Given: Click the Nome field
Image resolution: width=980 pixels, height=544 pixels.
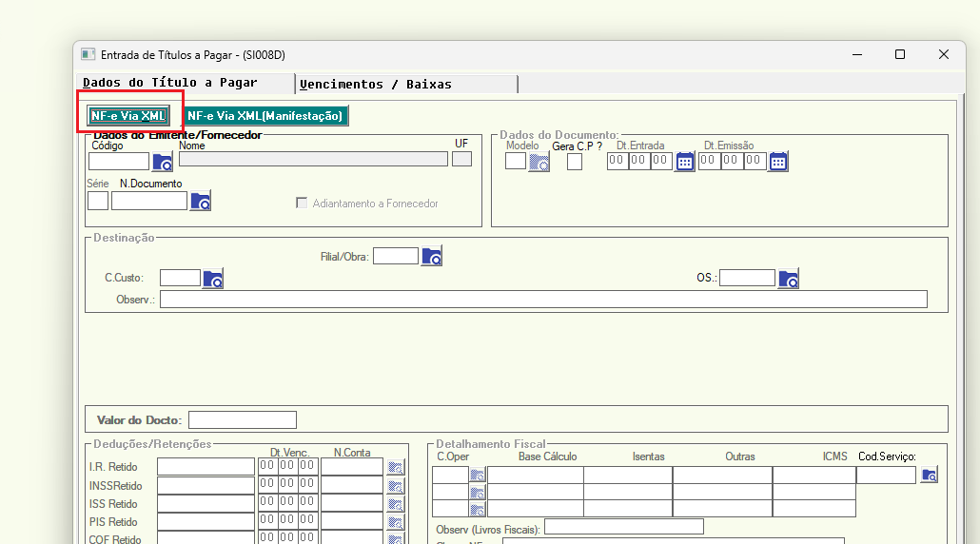Looking at the screenshot, I should [x=313, y=159].
